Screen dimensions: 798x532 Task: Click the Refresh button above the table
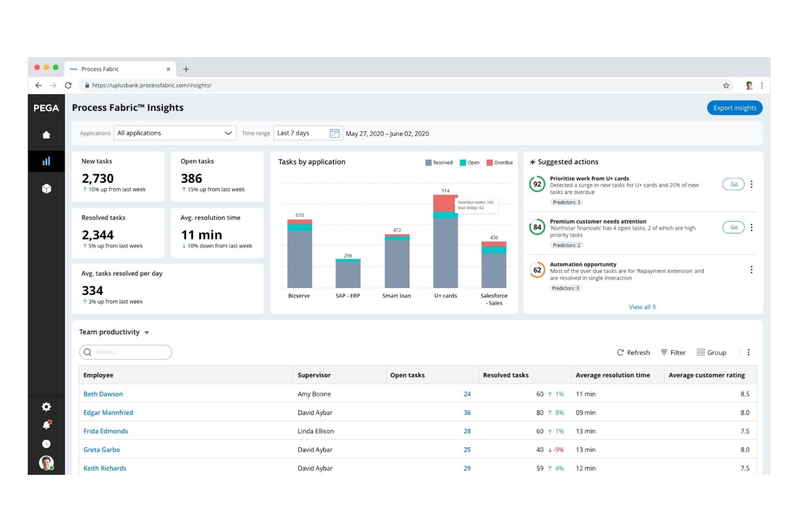pos(634,353)
